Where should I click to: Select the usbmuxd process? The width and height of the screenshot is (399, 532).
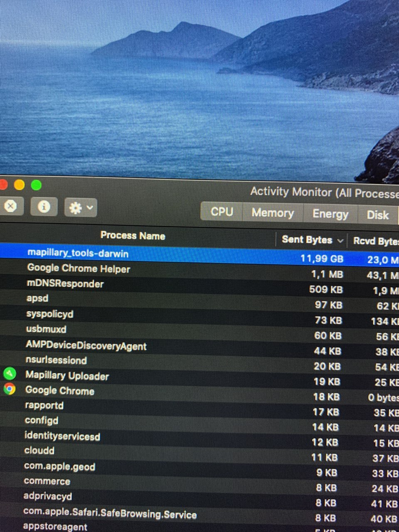[46, 329]
